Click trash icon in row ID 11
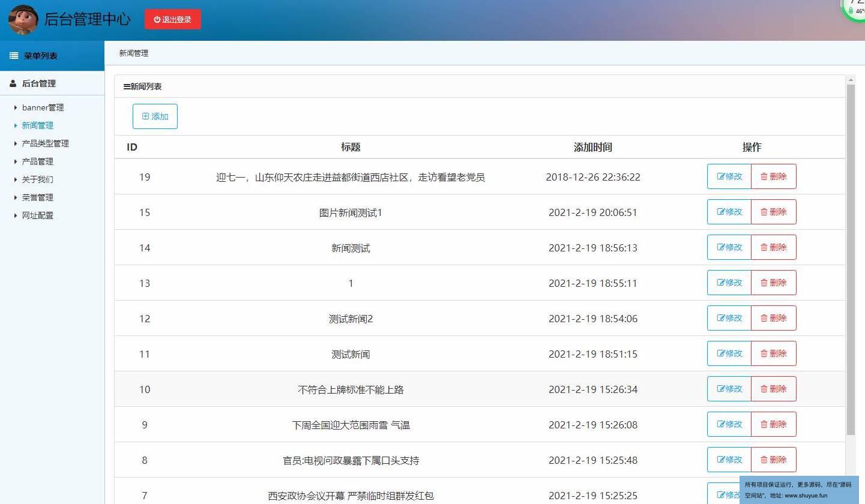865x504 pixels. [764, 353]
